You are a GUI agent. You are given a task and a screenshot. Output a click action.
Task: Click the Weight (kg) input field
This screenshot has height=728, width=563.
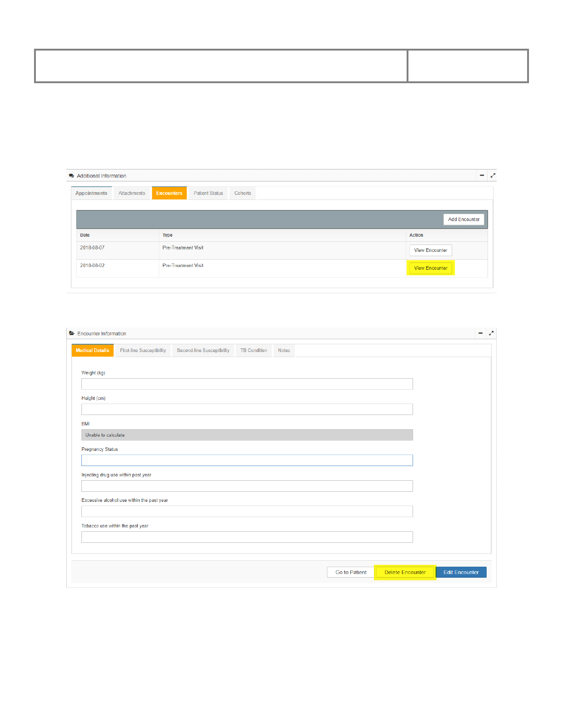tap(247, 384)
